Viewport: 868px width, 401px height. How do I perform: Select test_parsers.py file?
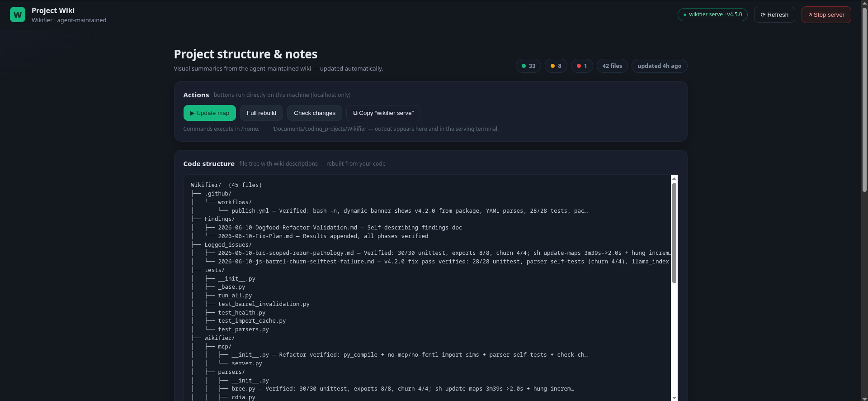(x=243, y=329)
